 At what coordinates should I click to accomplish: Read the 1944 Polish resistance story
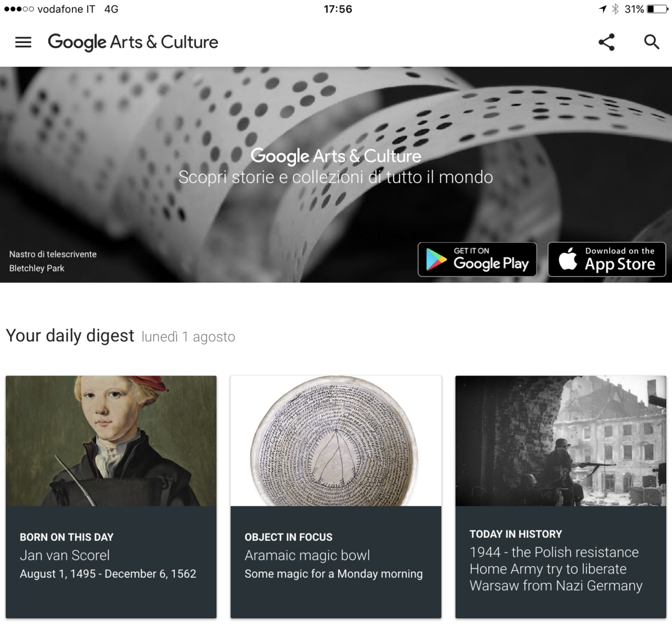[x=556, y=569]
